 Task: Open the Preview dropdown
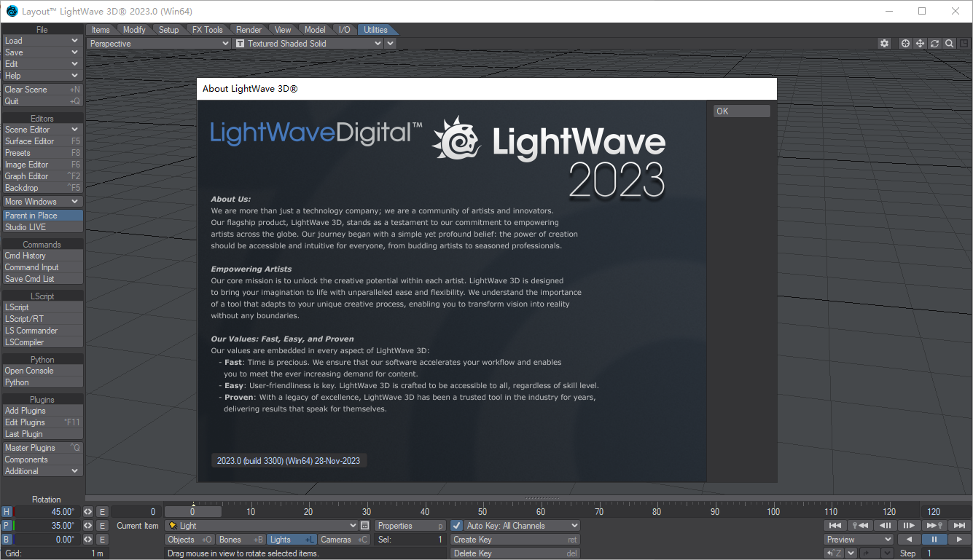[x=859, y=540]
